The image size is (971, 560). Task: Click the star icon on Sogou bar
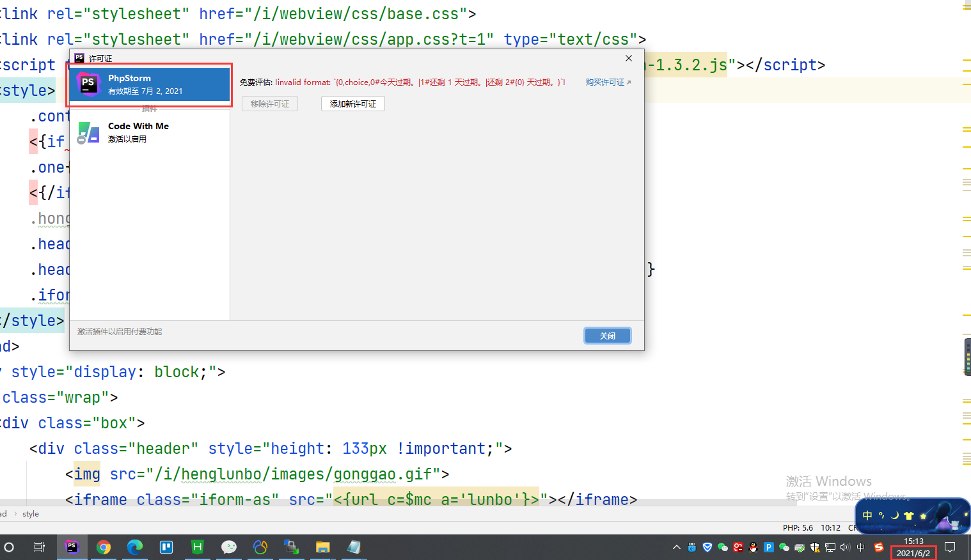click(922, 515)
